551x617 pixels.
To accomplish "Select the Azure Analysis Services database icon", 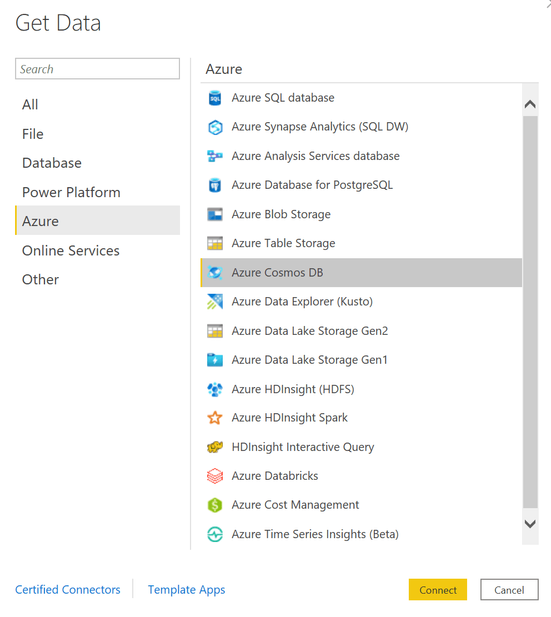I will [215, 156].
